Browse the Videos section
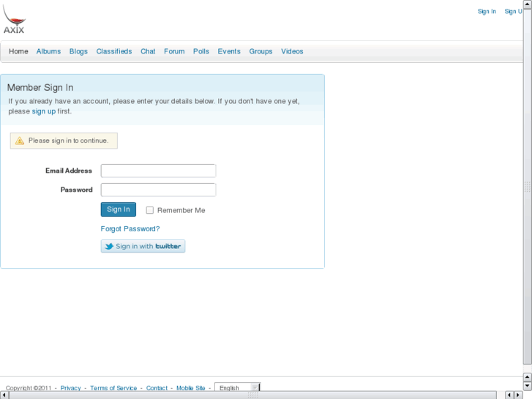This screenshot has height=399, width=532. pos(292,51)
